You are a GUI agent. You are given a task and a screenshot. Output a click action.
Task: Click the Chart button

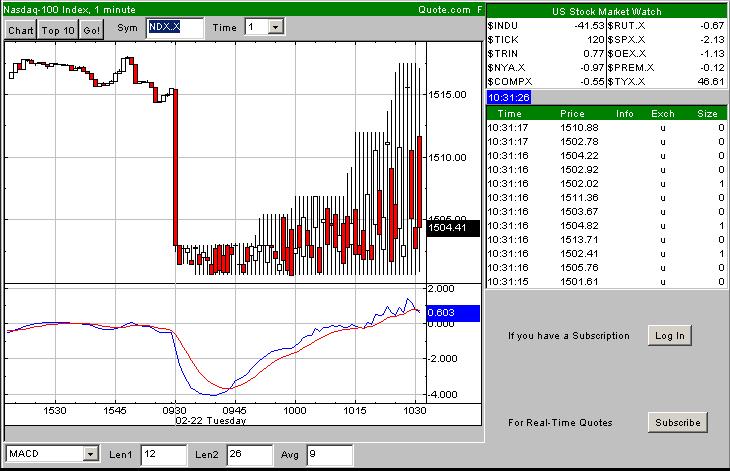[x=21, y=30]
